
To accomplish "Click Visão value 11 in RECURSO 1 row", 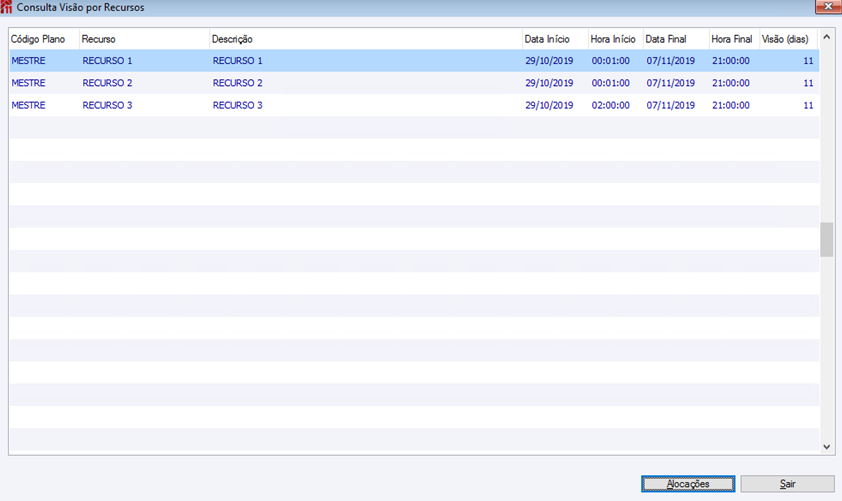I will point(808,61).
